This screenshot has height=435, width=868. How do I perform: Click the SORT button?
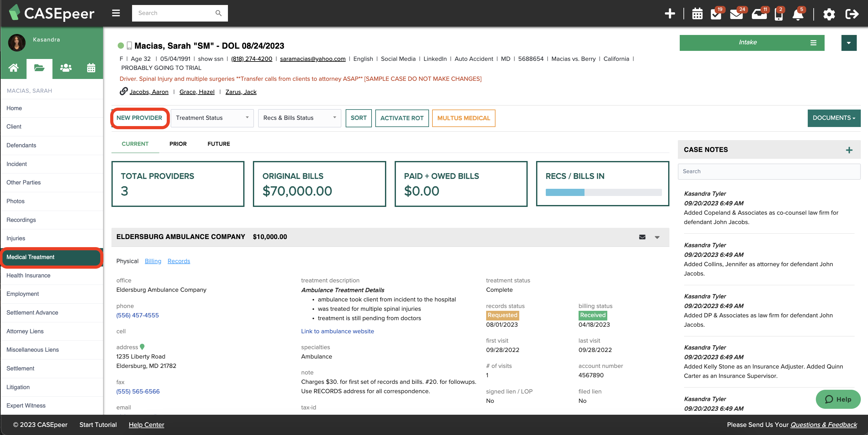coord(358,118)
